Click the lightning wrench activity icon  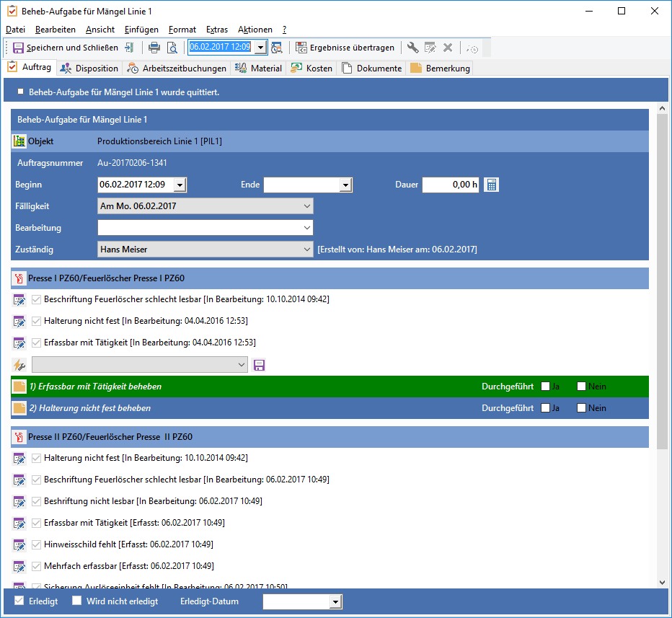tap(19, 365)
